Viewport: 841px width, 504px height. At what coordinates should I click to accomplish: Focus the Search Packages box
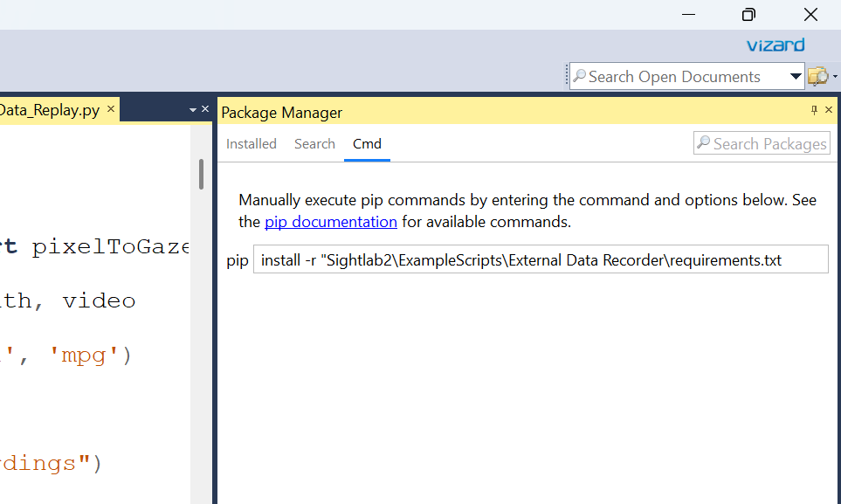pyautogui.click(x=762, y=143)
